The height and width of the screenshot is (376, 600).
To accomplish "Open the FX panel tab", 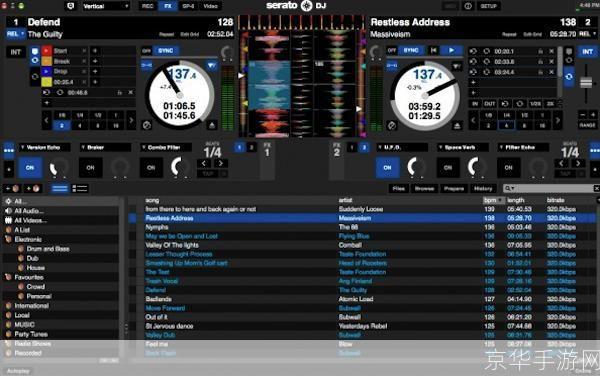I will [168, 6].
